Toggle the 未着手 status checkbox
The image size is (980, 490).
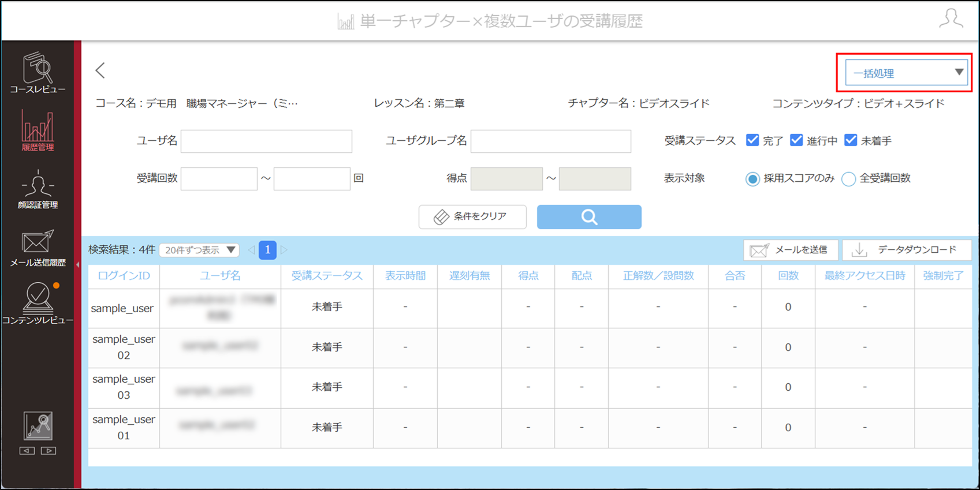(851, 140)
